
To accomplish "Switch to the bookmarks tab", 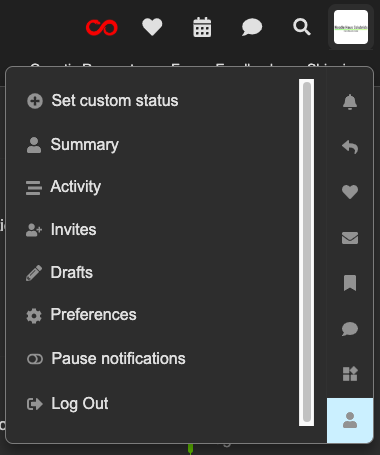I will [350, 283].
